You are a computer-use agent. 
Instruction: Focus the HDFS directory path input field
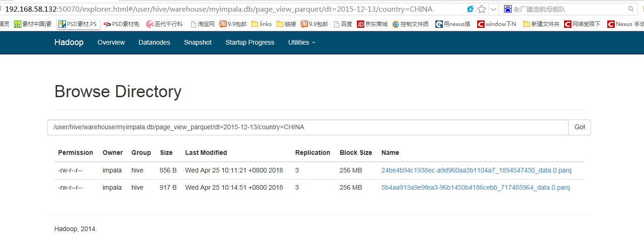(x=308, y=127)
